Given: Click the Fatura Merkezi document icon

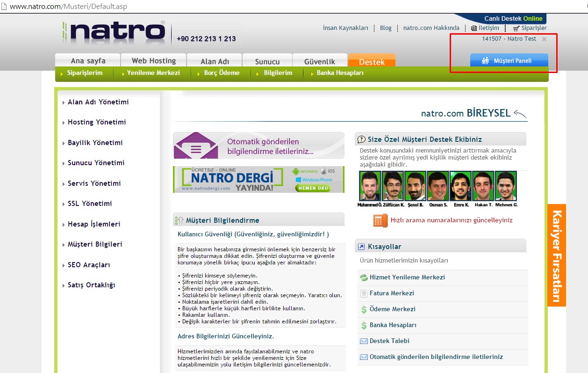Looking at the screenshot, I should point(364,293).
